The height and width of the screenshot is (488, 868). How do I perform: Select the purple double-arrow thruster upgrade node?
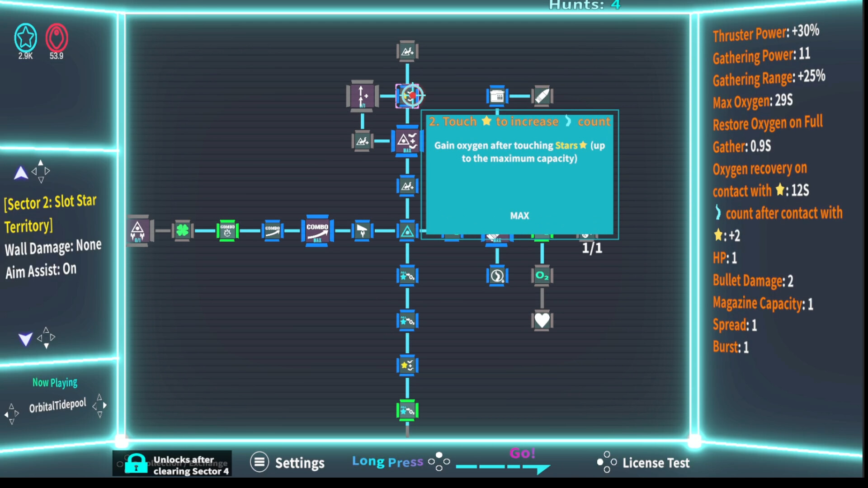coord(363,95)
